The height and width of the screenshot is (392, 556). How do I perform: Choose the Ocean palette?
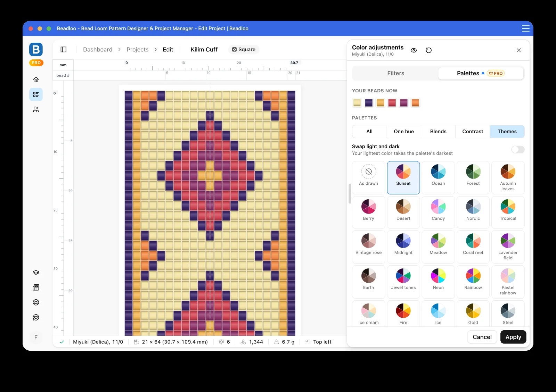[x=438, y=178]
